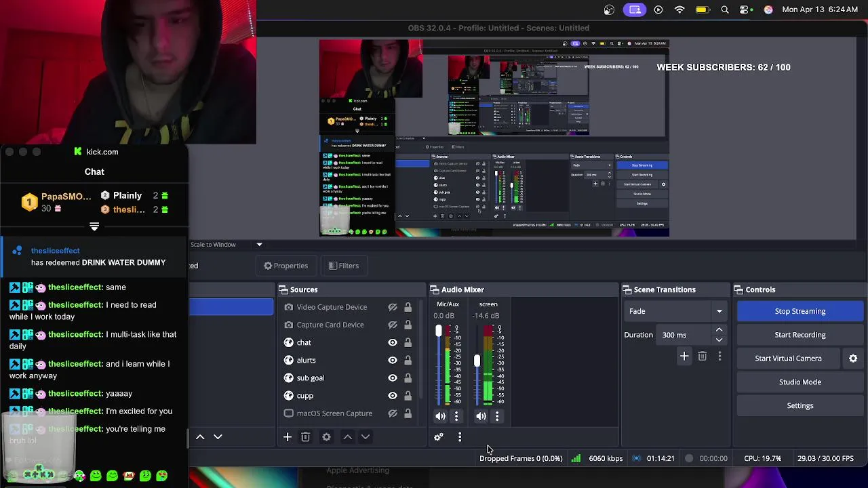
Task: Select the alurts source row
Action: pos(348,360)
